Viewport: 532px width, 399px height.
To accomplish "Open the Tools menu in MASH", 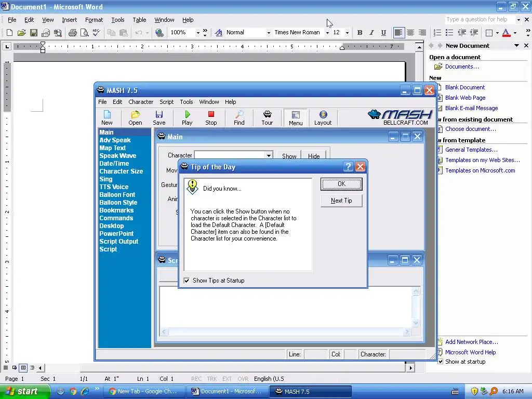I will point(187,102).
